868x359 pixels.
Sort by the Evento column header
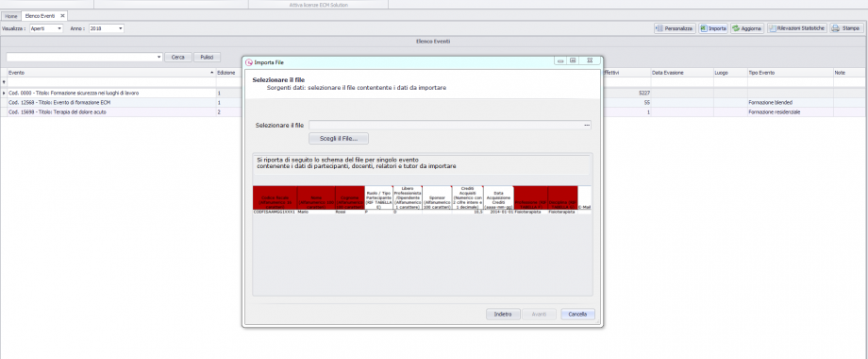pos(110,73)
